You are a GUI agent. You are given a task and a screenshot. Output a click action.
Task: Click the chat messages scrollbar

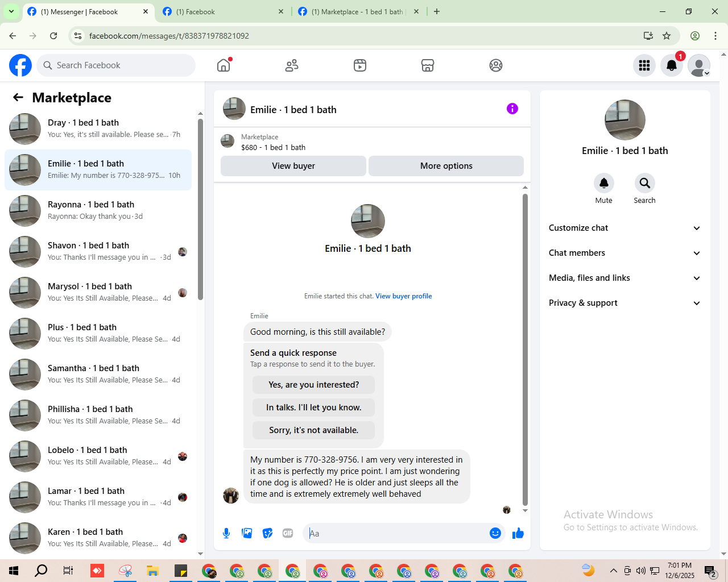525,350
